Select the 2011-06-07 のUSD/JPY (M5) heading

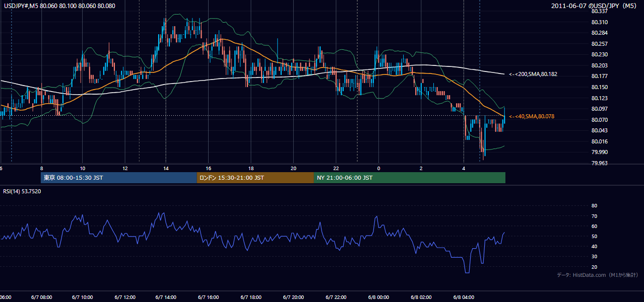point(595,6)
